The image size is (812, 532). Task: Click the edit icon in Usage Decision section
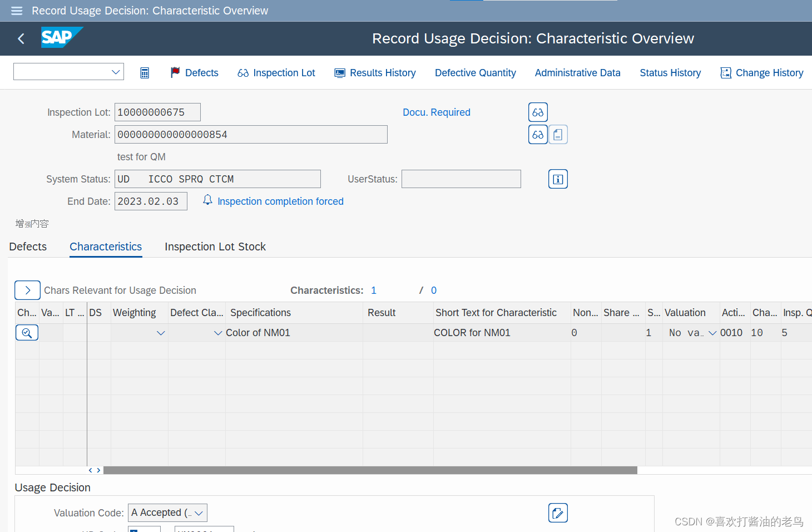coord(558,513)
